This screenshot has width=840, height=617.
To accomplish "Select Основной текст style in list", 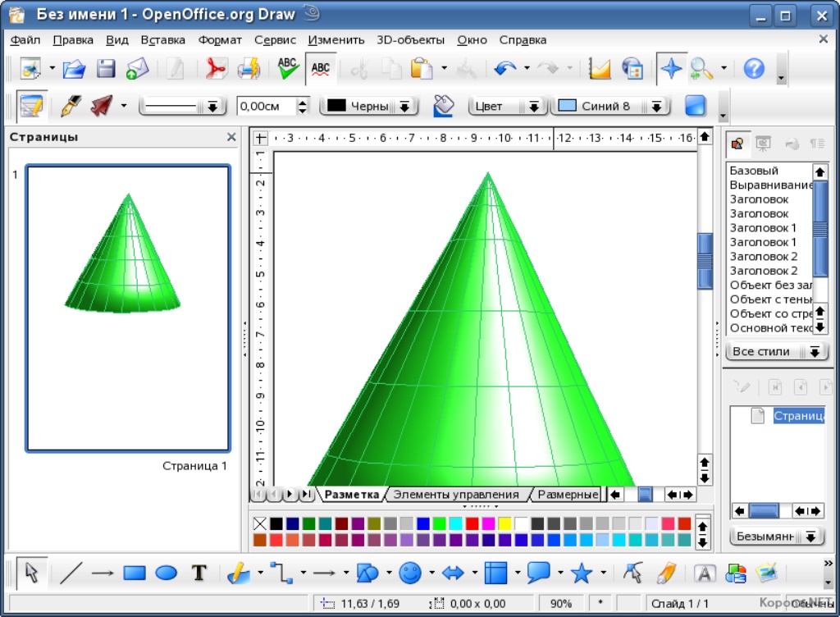I will (x=770, y=328).
